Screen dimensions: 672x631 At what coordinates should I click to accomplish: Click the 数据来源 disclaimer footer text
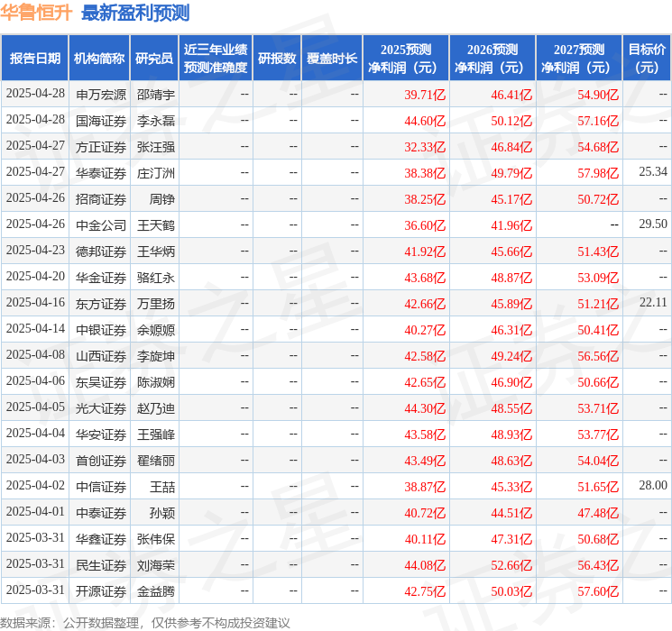click(x=145, y=622)
